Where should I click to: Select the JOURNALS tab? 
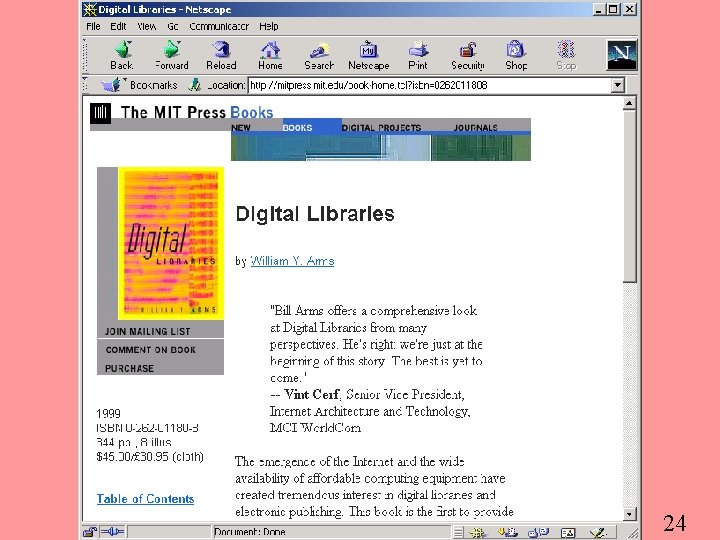[476, 128]
